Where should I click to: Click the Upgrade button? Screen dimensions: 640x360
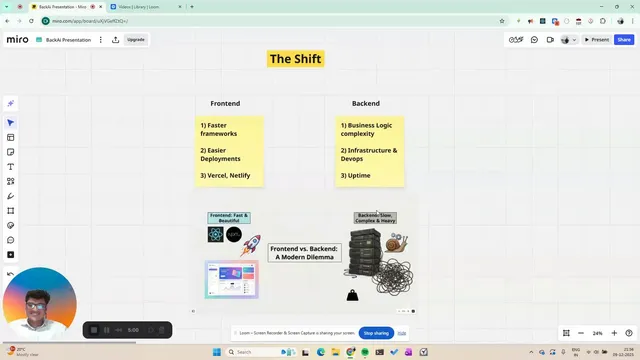click(x=136, y=40)
